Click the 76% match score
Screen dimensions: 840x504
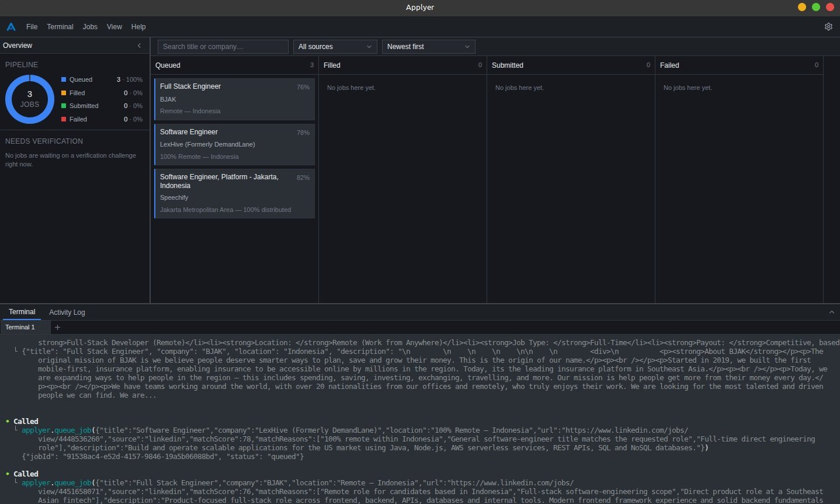pos(303,87)
